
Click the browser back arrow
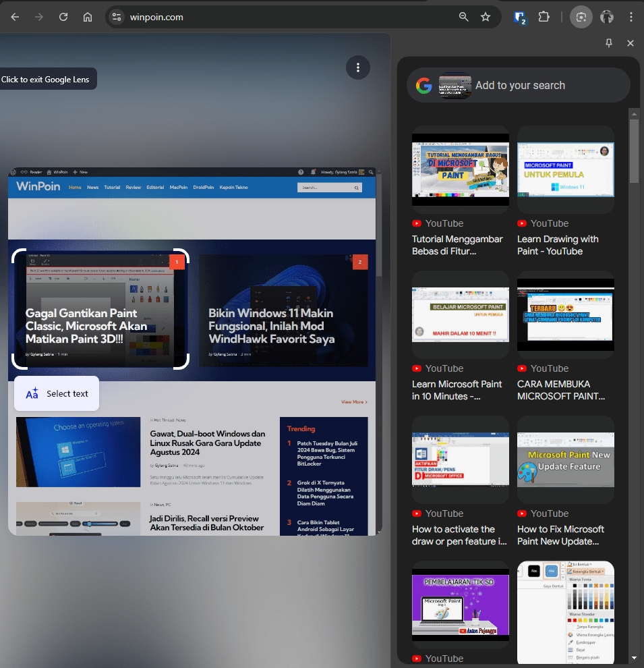(15, 17)
